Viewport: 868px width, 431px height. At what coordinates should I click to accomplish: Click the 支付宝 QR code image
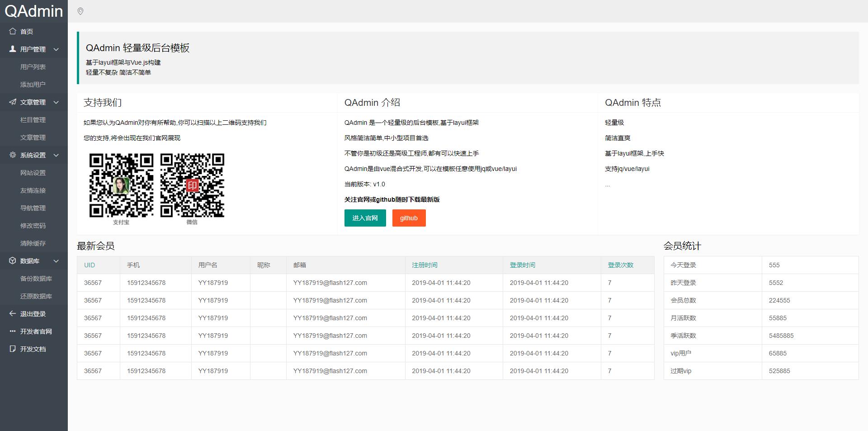pos(121,185)
